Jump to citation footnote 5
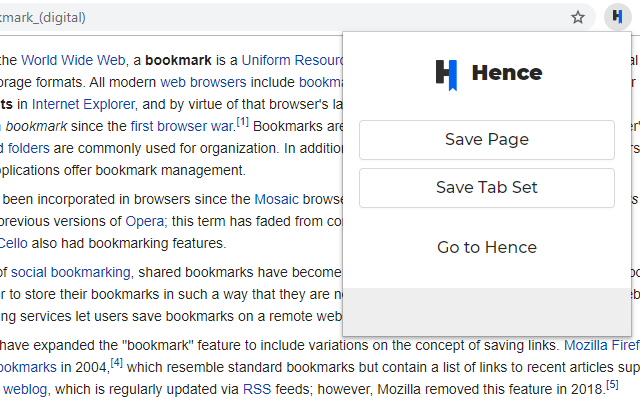The width and height of the screenshot is (640, 400). tap(612, 385)
